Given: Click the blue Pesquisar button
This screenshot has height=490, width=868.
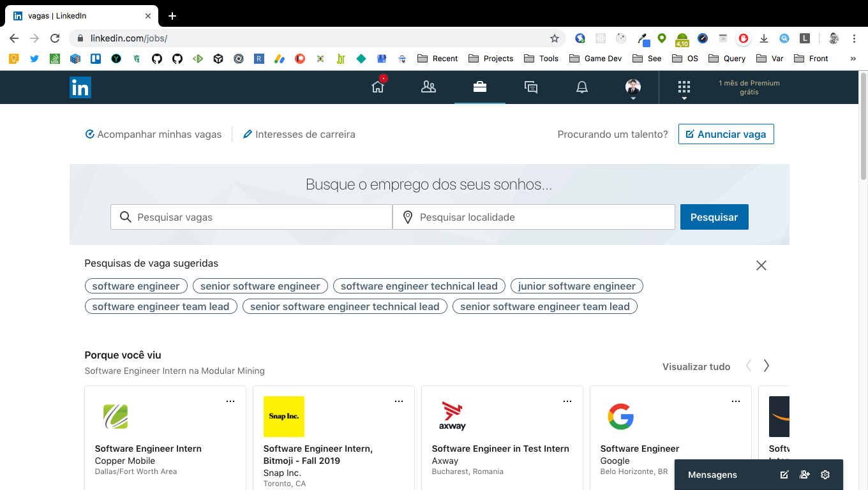Looking at the screenshot, I should pyautogui.click(x=714, y=217).
